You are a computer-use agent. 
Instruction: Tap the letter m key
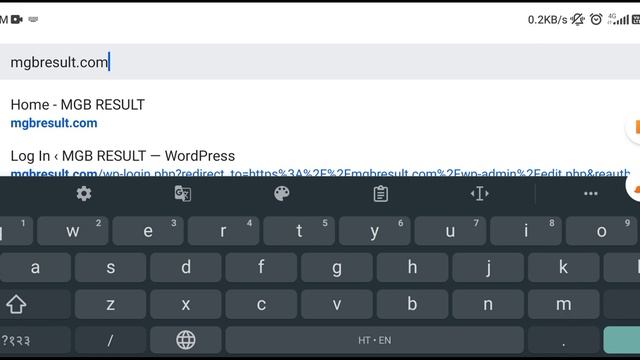pyautogui.click(x=563, y=304)
